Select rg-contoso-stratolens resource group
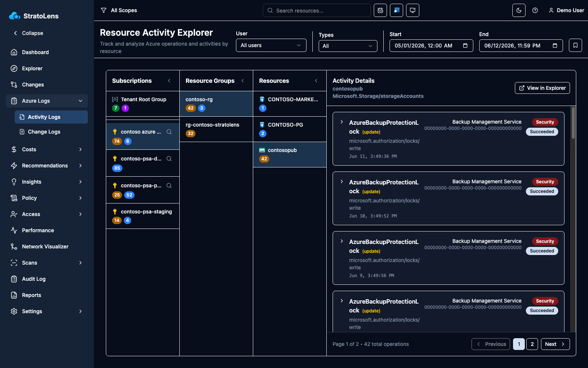The height and width of the screenshot is (368, 588). coord(216,129)
